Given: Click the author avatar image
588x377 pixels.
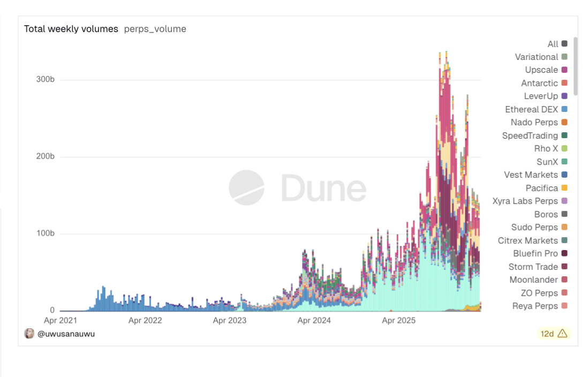Looking at the screenshot, I should click(29, 334).
